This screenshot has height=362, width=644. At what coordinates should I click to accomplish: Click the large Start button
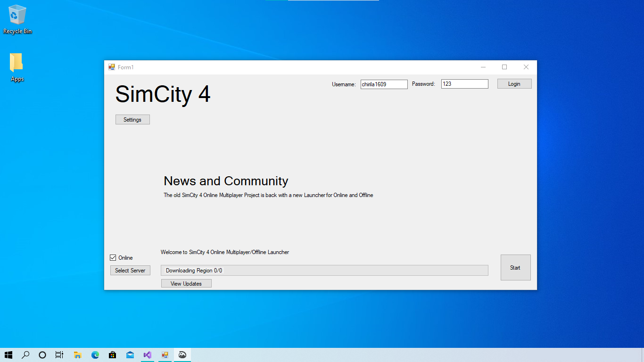coord(515,268)
